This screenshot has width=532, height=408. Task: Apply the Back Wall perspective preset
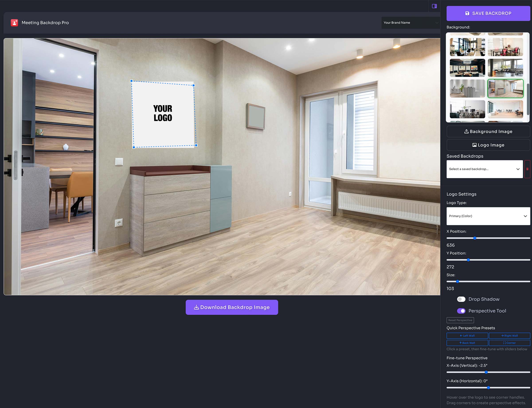pos(467,343)
